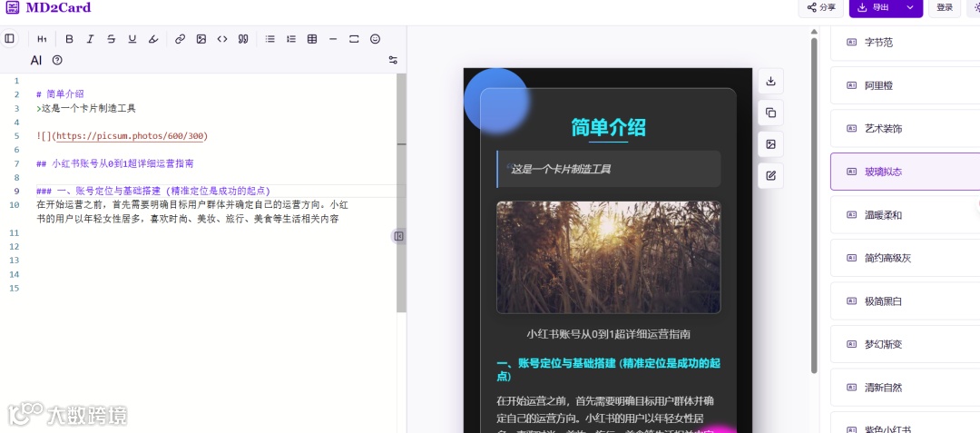Image resolution: width=980 pixels, height=433 pixels.
Task: Open the help question mark icon
Action: [x=57, y=60]
